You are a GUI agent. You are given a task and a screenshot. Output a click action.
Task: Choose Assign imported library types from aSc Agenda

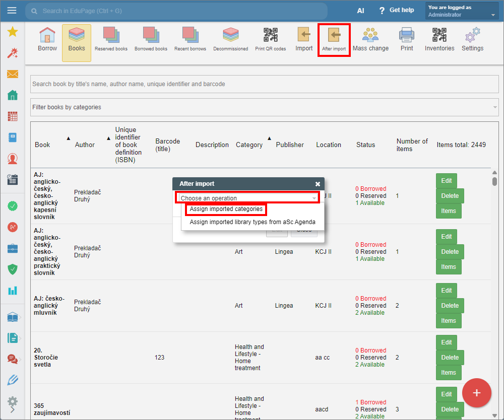pyautogui.click(x=252, y=222)
